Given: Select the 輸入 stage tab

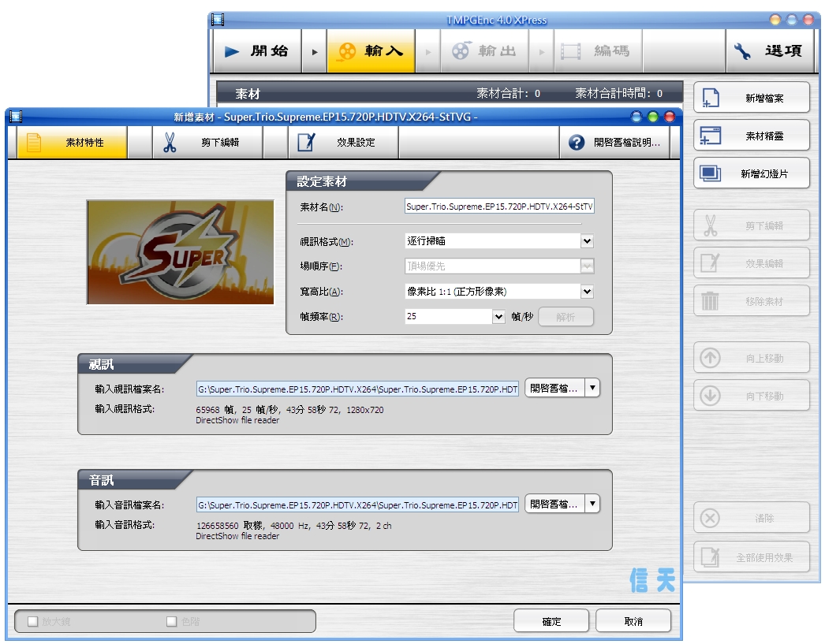Looking at the screenshot, I should point(371,51).
